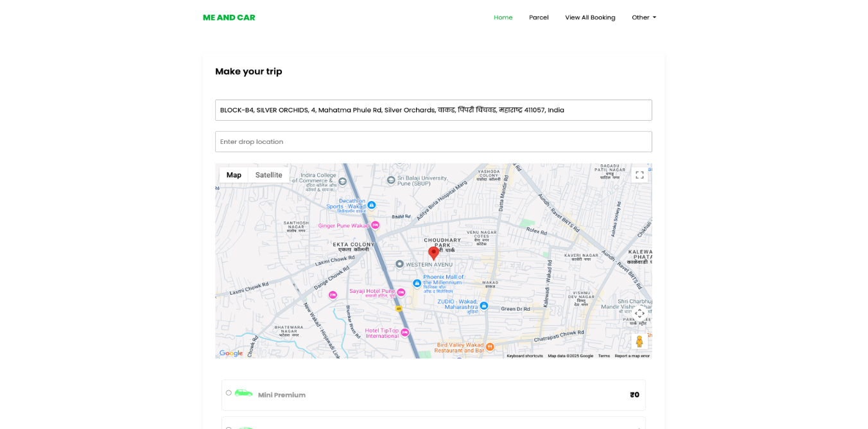Screen dimensions: 868x429
Task: Toggle fullscreen view of the map
Action: [x=639, y=175]
